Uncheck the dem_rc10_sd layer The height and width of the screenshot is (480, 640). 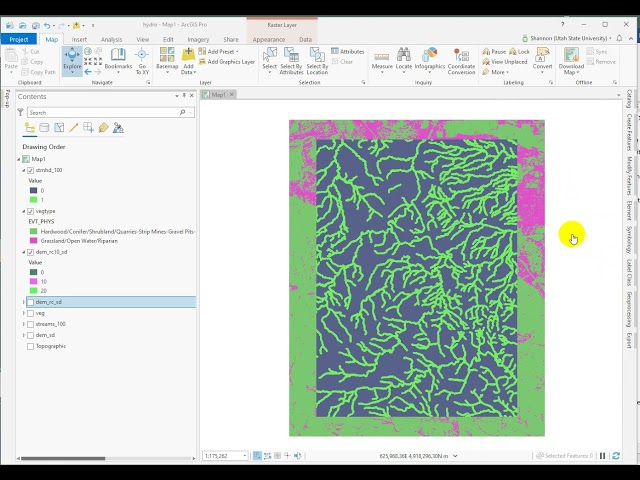[x=30, y=252]
